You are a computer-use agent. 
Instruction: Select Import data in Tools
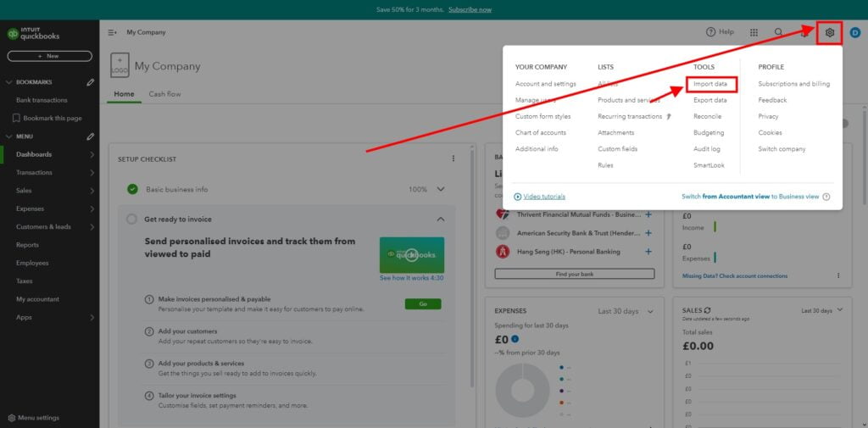[710, 84]
